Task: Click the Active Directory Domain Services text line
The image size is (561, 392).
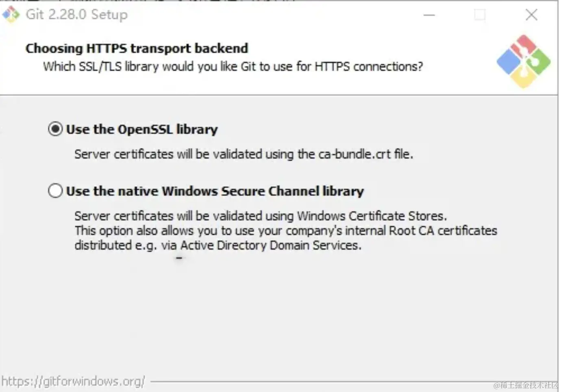Action: pyautogui.click(x=218, y=245)
